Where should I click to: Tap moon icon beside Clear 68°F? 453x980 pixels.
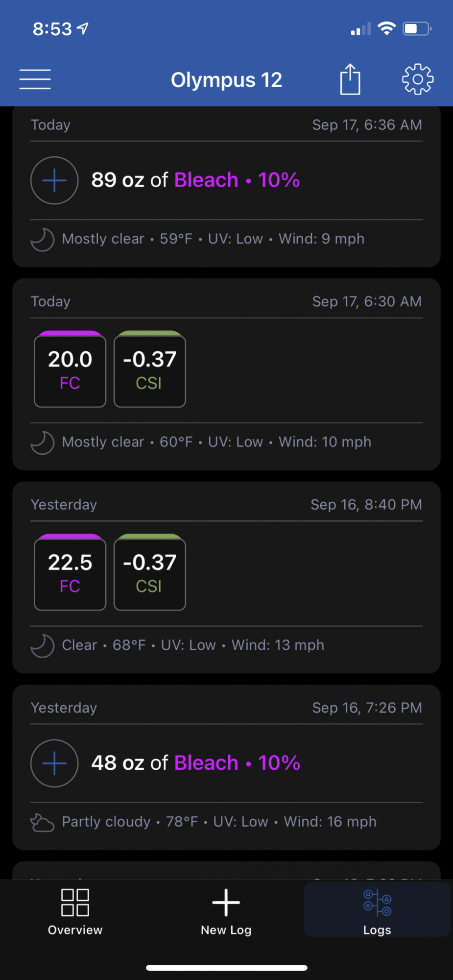click(x=42, y=646)
